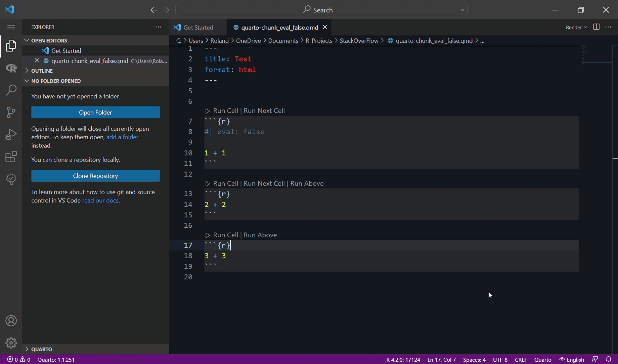Open the R extension view icon
618x364 pixels.
pyautogui.click(x=11, y=69)
